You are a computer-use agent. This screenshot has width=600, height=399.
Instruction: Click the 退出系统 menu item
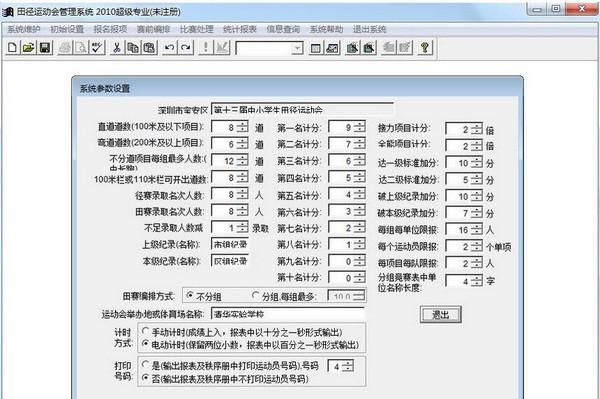click(370, 29)
